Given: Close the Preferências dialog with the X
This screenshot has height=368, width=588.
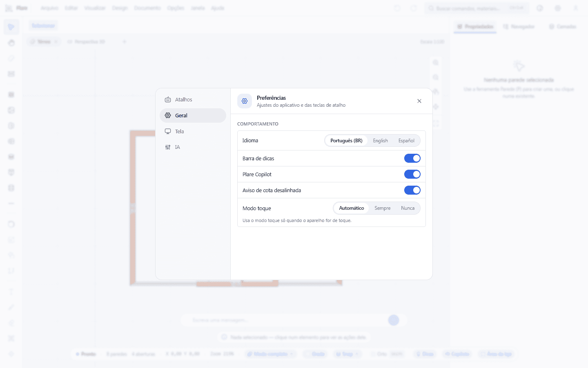Looking at the screenshot, I should 419,101.
